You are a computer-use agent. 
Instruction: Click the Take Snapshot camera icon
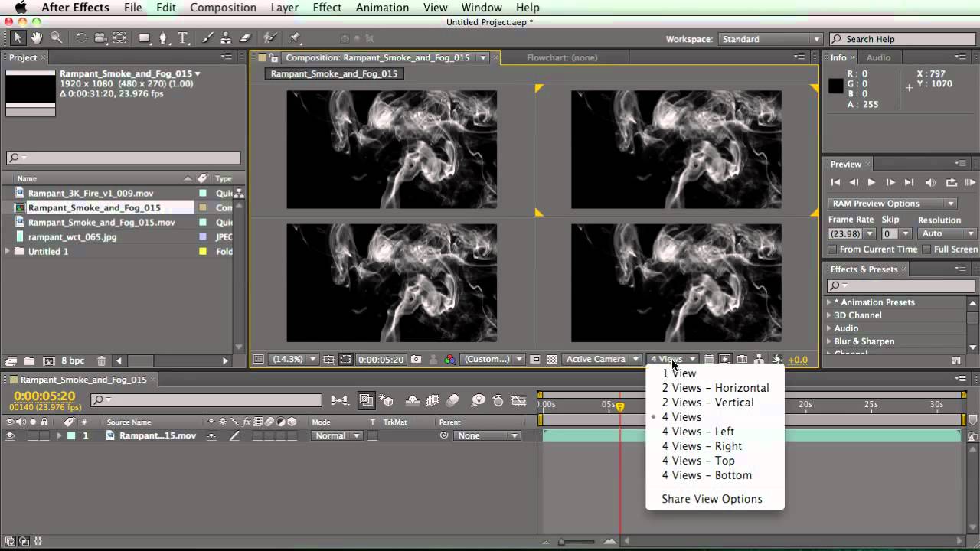click(x=416, y=359)
